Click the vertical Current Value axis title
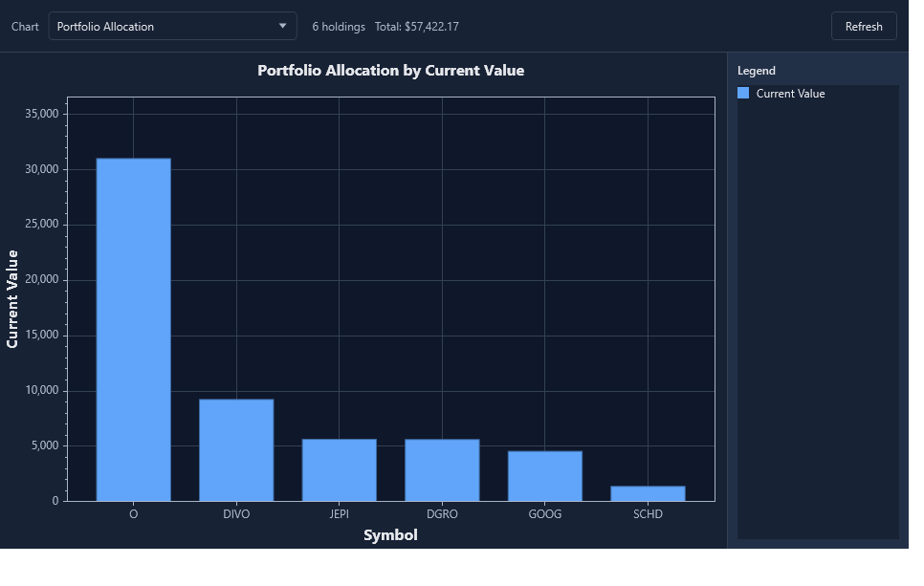Image resolution: width=924 pixels, height=586 pixels. 12,299
